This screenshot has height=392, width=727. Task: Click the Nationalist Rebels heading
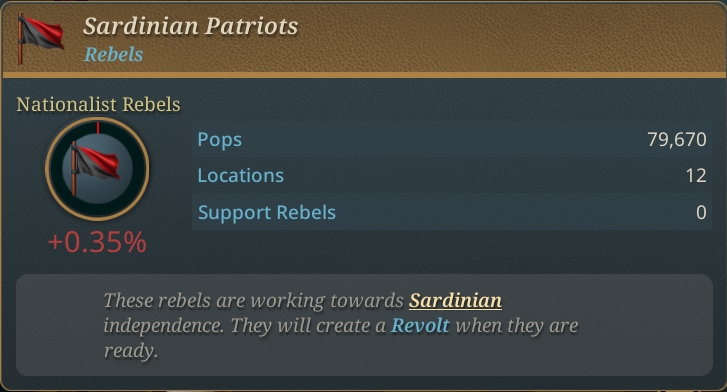click(98, 104)
